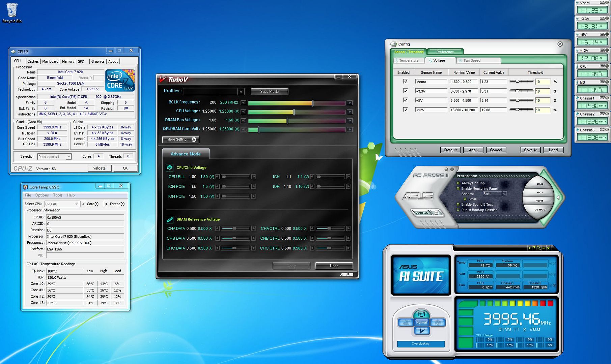Click BCLK Frequency right arrow increment
611x364 pixels.
[350, 103]
